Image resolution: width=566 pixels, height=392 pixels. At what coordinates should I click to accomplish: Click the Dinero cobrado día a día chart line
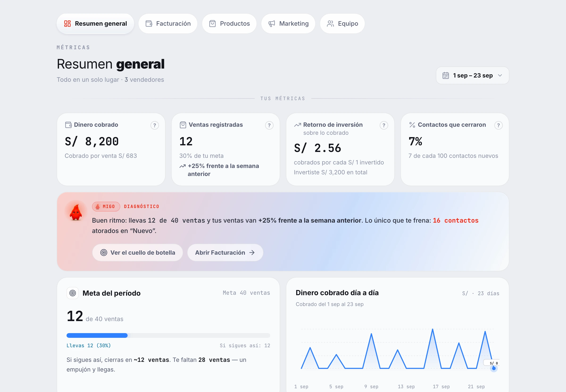click(397, 349)
